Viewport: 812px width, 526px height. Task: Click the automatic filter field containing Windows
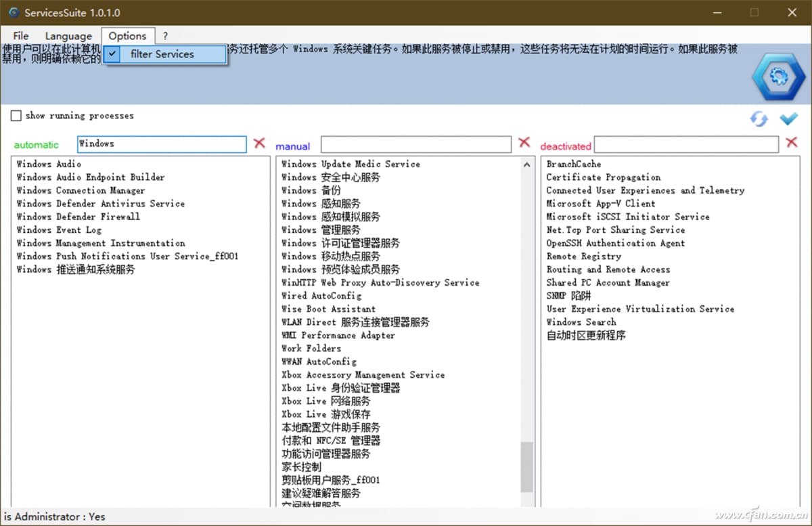162,144
